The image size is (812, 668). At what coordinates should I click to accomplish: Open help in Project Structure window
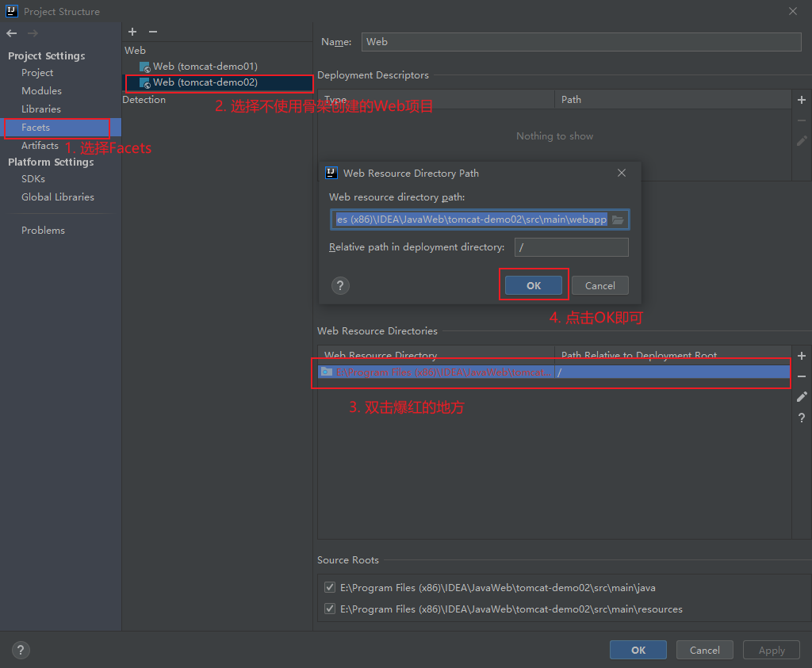point(21,650)
